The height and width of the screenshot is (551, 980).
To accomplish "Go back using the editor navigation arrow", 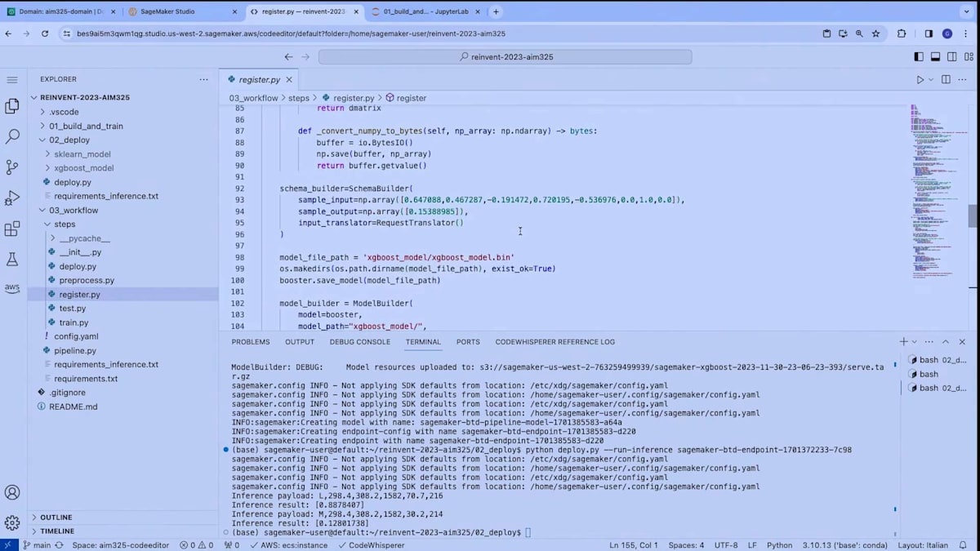I will click(288, 57).
